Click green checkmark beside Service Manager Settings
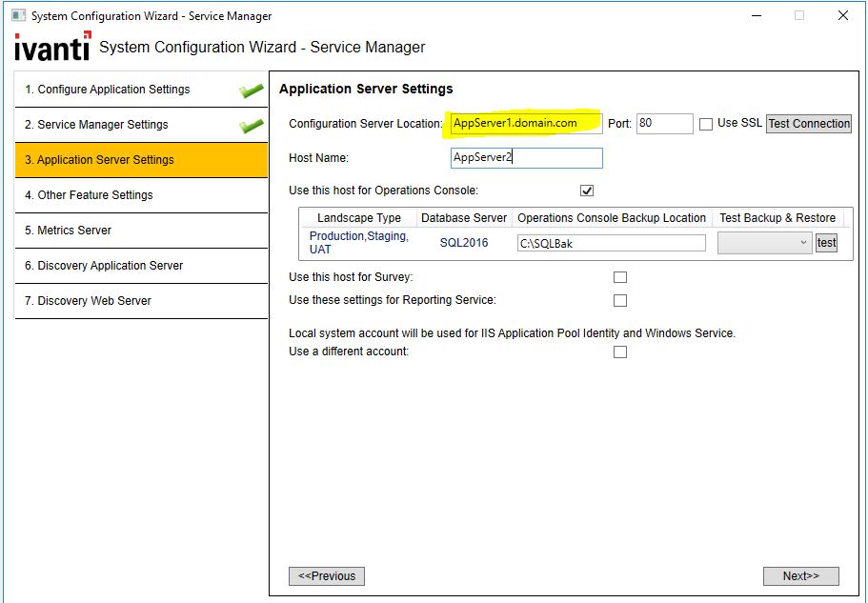This screenshot has height=603, width=868. coord(252,126)
